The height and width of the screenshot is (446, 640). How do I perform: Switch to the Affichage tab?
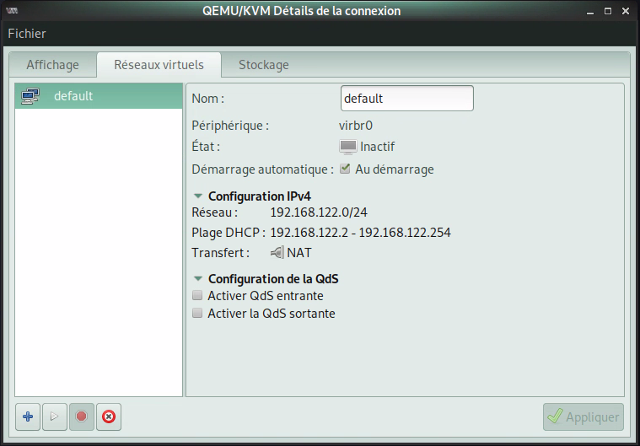click(x=53, y=64)
